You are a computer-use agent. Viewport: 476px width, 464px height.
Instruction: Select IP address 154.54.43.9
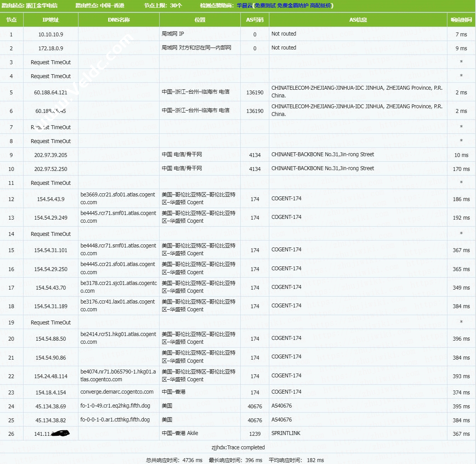click(x=51, y=199)
